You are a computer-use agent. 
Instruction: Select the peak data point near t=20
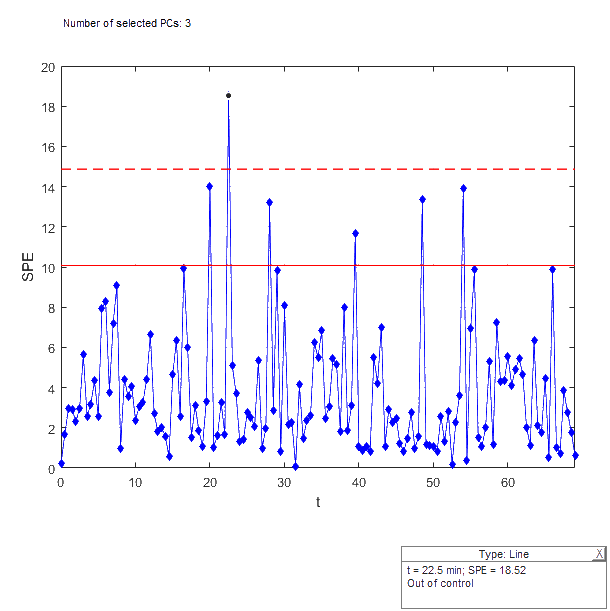pos(210,186)
